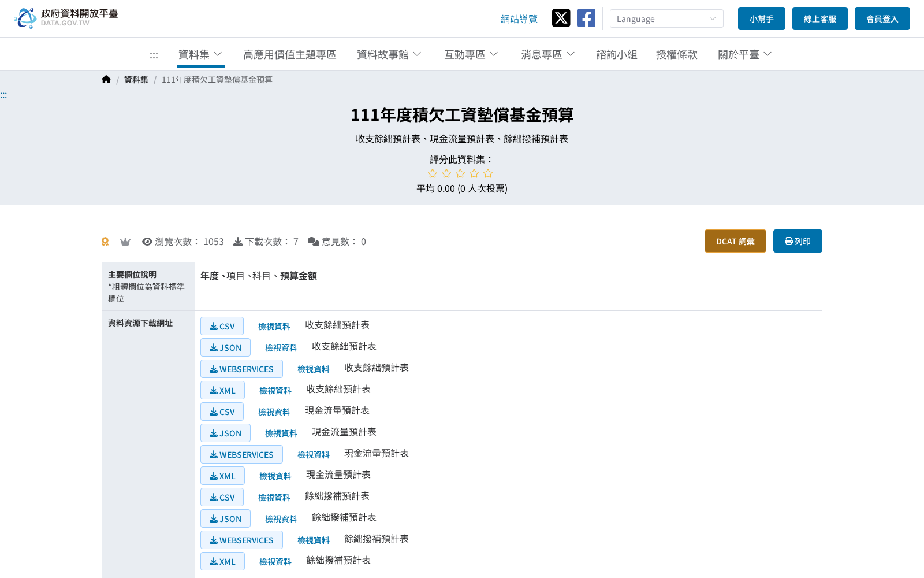This screenshot has height=578, width=924.
Task: Rate dataset with the fifth star
Action: click(x=488, y=173)
